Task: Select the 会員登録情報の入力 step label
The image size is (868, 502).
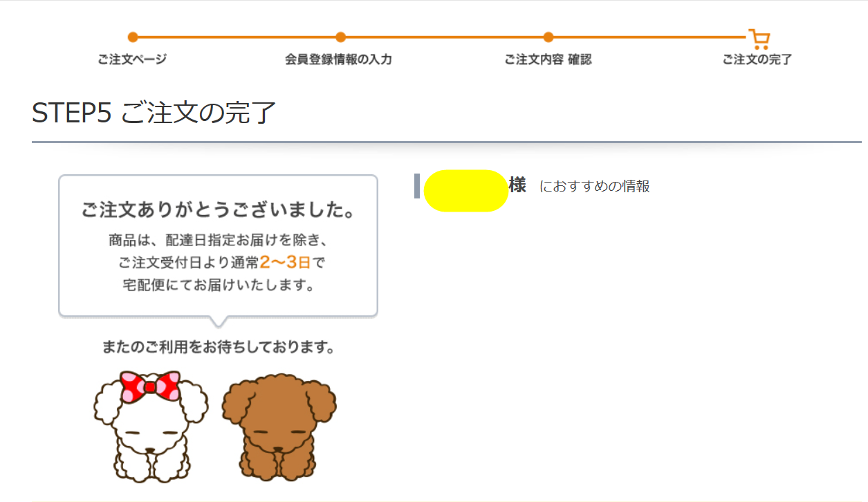Action: click(339, 59)
